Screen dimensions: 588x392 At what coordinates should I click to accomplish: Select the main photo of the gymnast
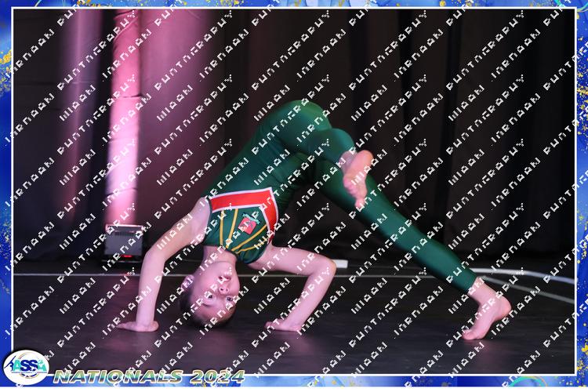[294, 188]
